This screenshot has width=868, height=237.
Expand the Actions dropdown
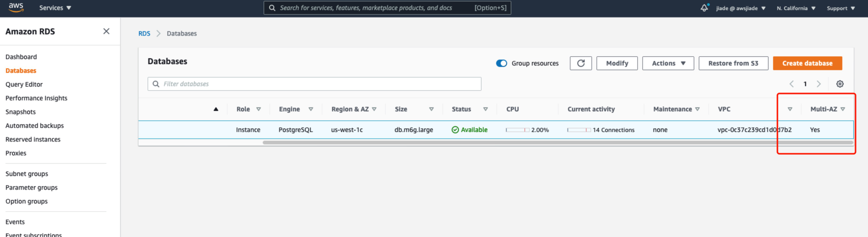pyautogui.click(x=668, y=63)
